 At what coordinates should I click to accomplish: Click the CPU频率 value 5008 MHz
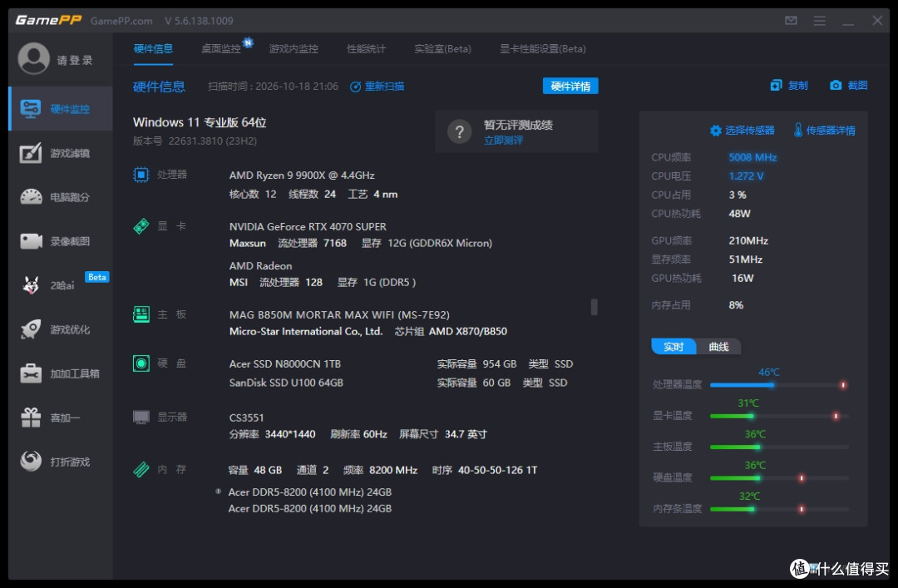[x=752, y=157]
